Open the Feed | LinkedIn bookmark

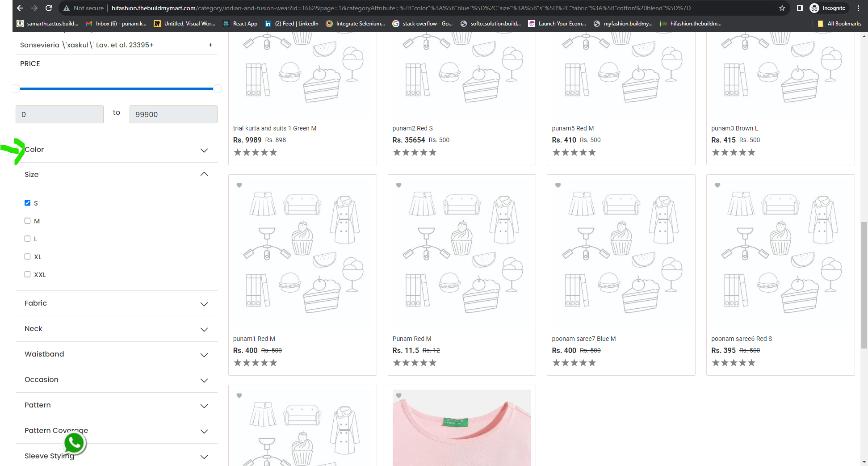pos(292,24)
